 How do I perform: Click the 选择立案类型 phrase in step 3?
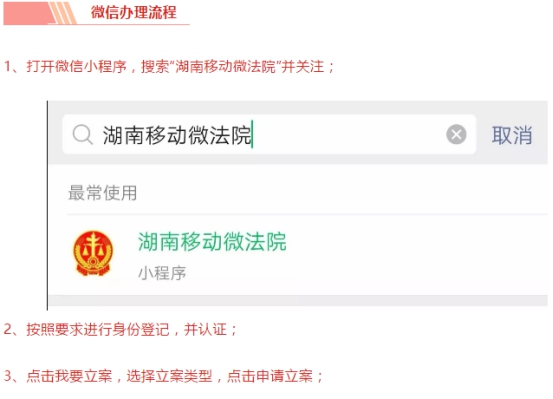coord(169,376)
